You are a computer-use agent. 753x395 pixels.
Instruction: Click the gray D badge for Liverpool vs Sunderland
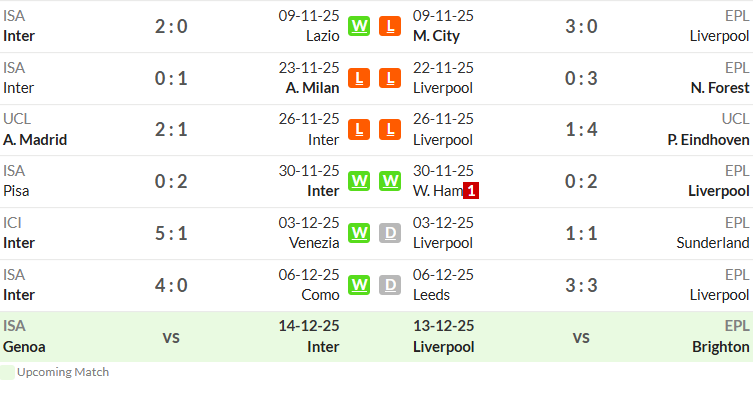coord(389,233)
